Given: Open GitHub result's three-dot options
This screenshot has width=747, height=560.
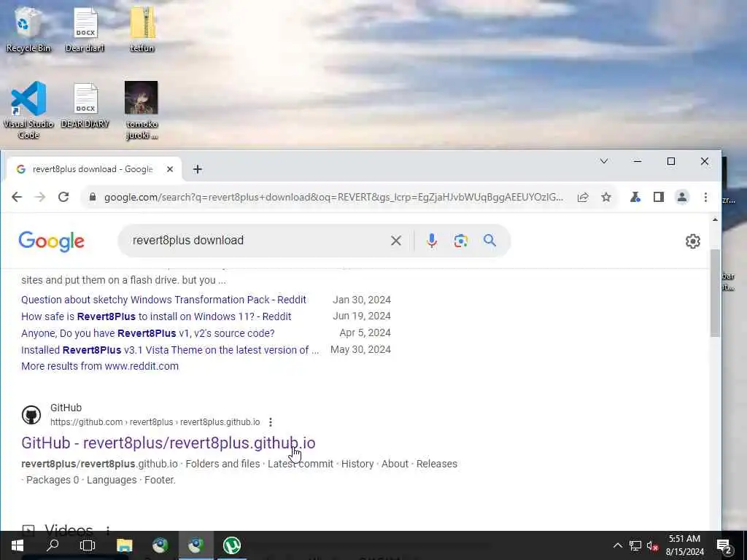Looking at the screenshot, I should [x=270, y=422].
